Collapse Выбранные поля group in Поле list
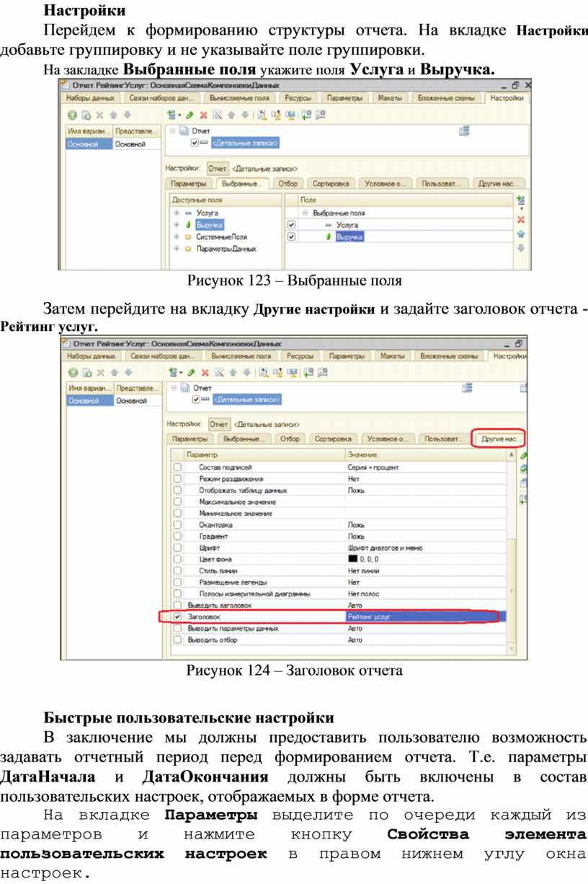 point(305,213)
